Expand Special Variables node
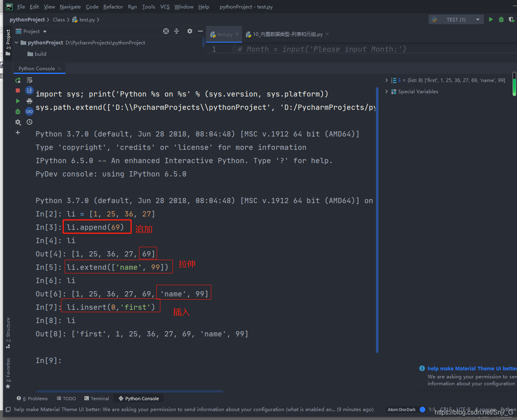The image size is (517, 420). point(387,92)
